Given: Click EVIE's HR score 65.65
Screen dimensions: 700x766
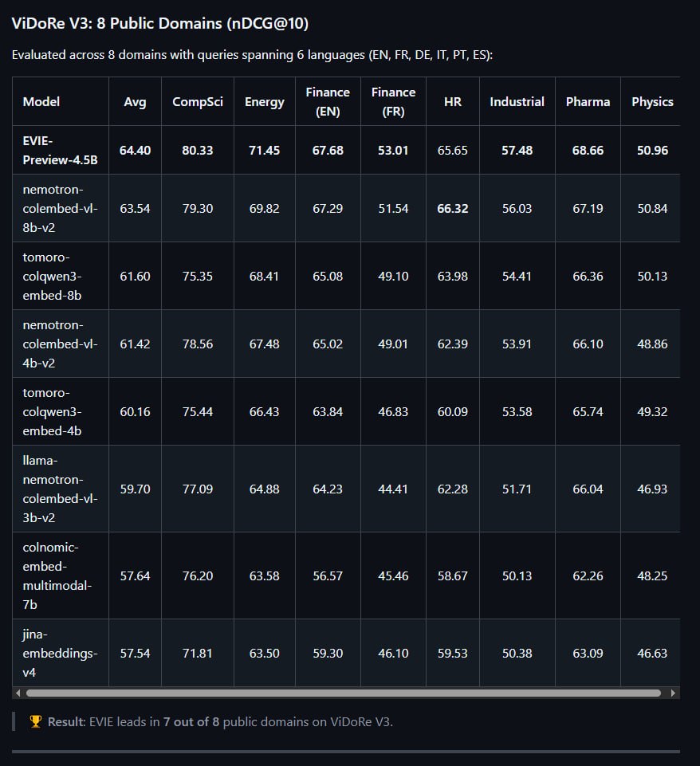Looking at the screenshot, I should pyautogui.click(x=452, y=150).
